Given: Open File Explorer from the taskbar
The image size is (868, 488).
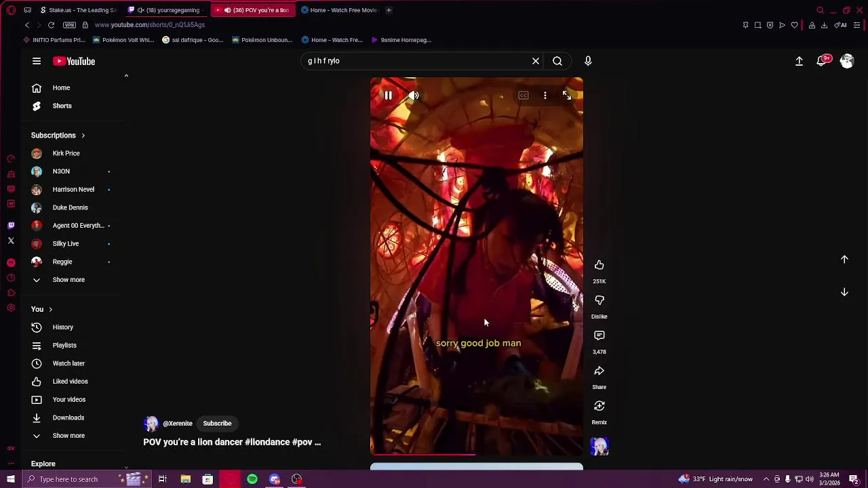Looking at the screenshot, I should pos(185,479).
